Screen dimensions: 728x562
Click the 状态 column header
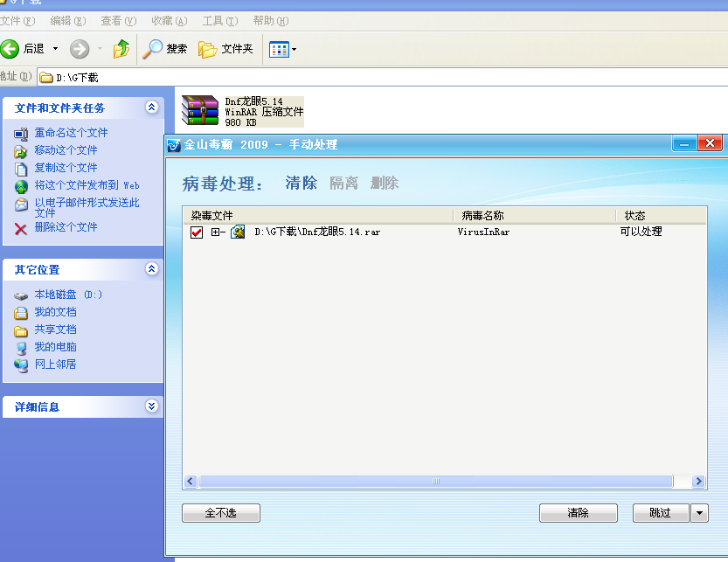point(661,216)
